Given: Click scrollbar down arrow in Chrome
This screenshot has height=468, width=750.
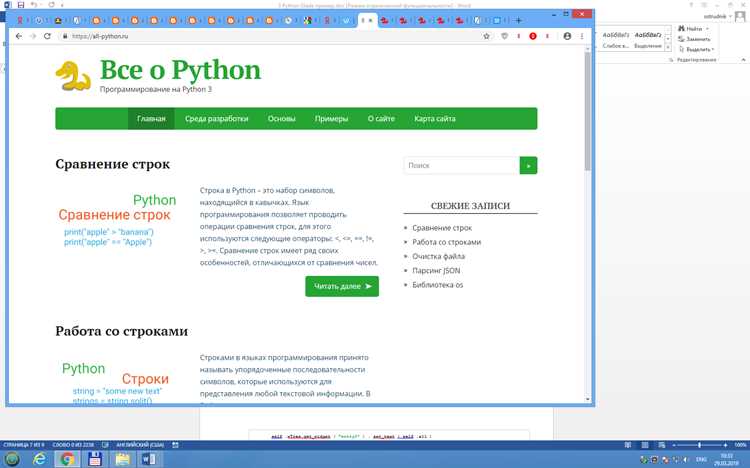Looking at the screenshot, I should click(x=587, y=399).
